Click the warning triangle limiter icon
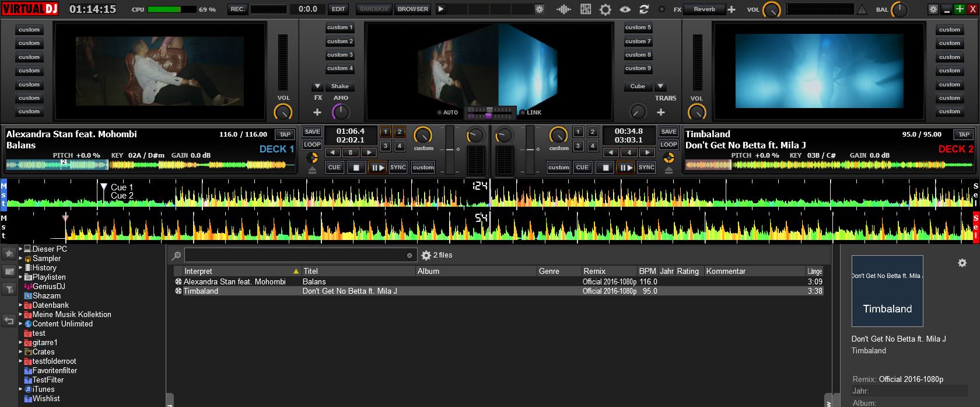This screenshot has width=980, height=407. (x=862, y=9)
